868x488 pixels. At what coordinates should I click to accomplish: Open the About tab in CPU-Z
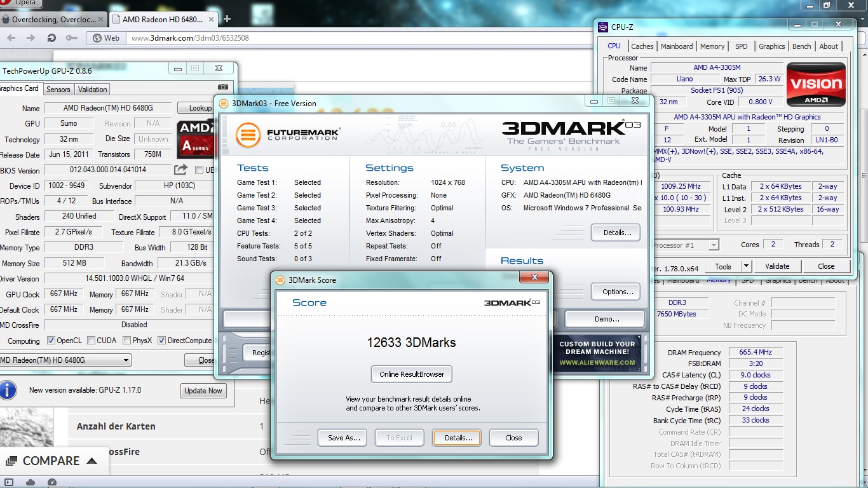(x=829, y=46)
